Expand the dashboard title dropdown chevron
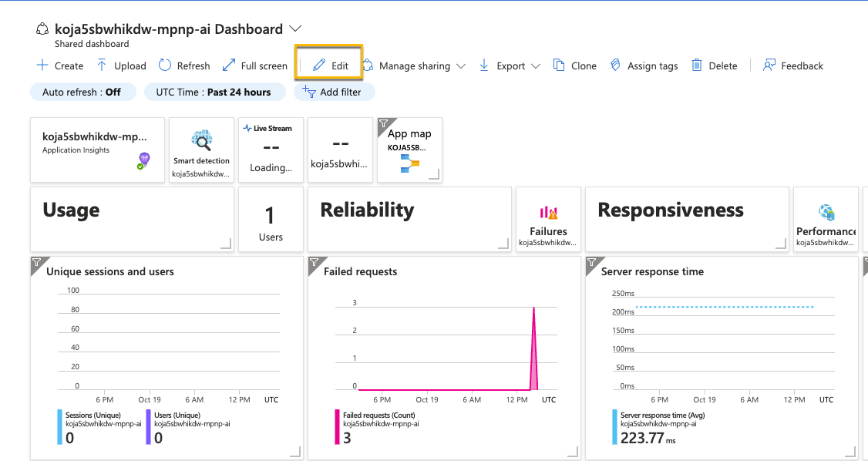 click(295, 29)
